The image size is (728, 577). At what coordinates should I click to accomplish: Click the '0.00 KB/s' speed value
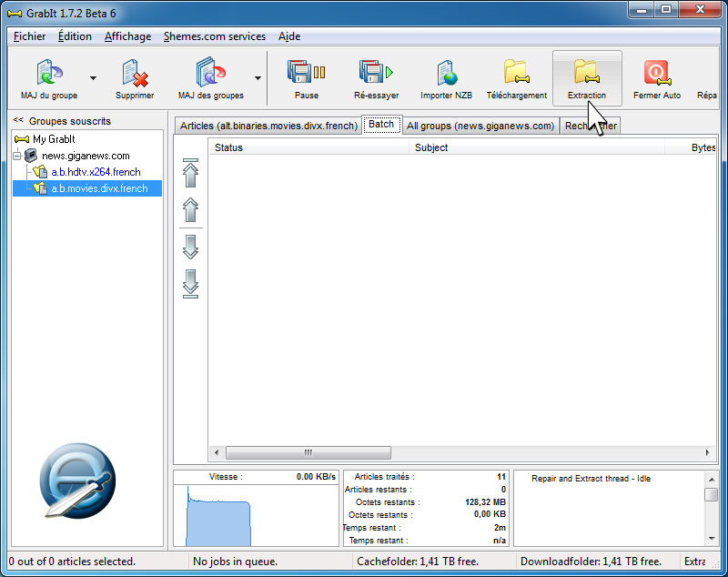pyautogui.click(x=316, y=477)
